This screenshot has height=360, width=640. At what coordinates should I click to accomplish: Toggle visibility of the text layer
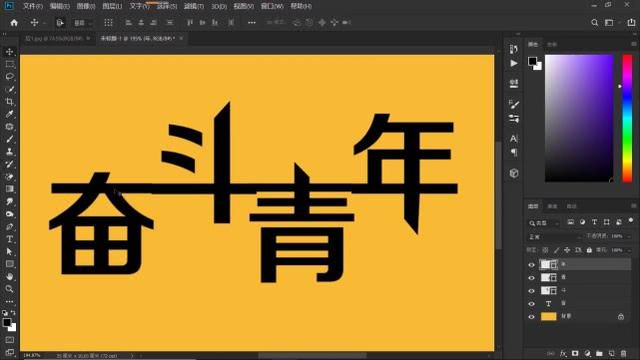coord(531,304)
